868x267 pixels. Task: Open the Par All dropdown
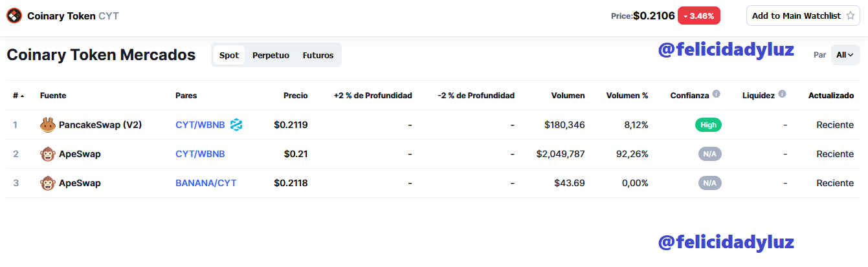845,55
